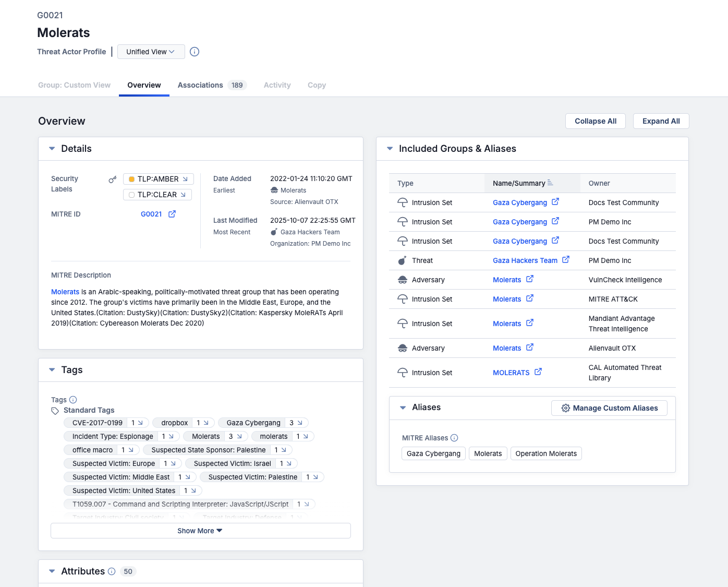
Task: Open the G0021 external link icon
Action: tap(172, 214)
